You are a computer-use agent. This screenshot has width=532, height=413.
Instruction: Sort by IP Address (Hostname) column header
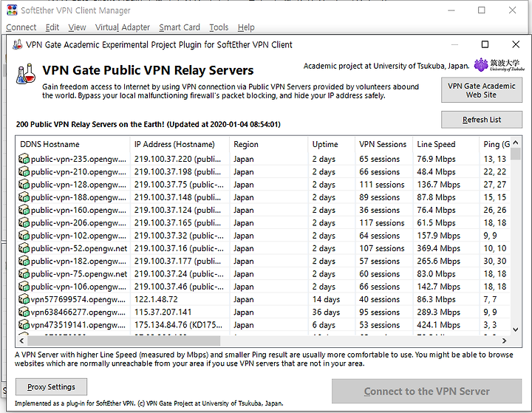click(180, 144)
